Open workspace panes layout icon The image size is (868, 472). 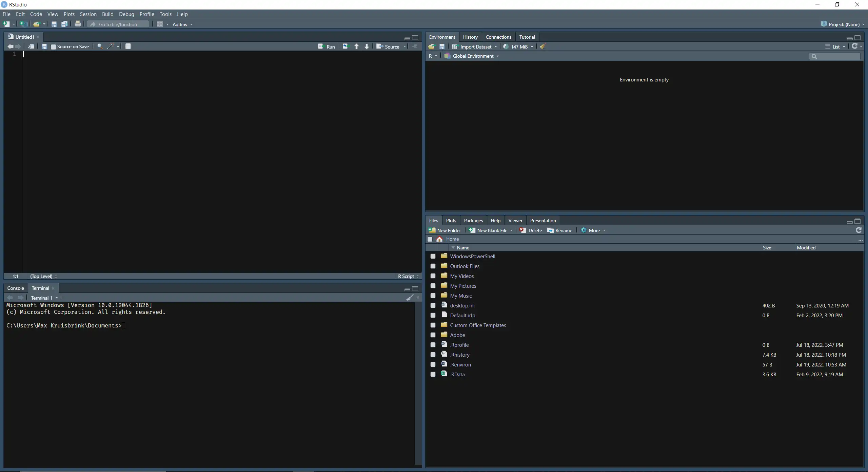160,24
